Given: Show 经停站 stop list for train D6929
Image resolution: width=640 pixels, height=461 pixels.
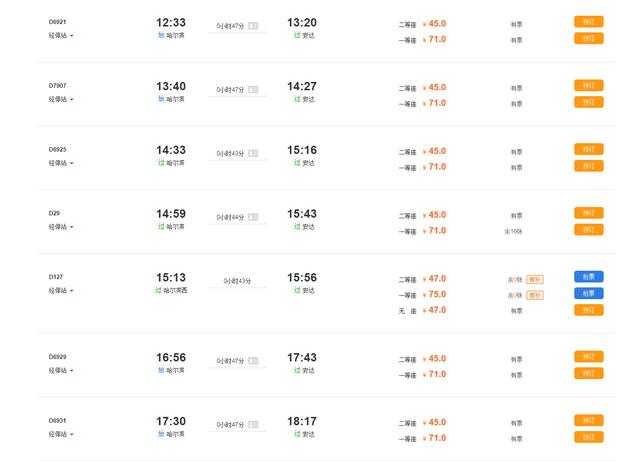Looking at the screenshot, I should (62, 371).
